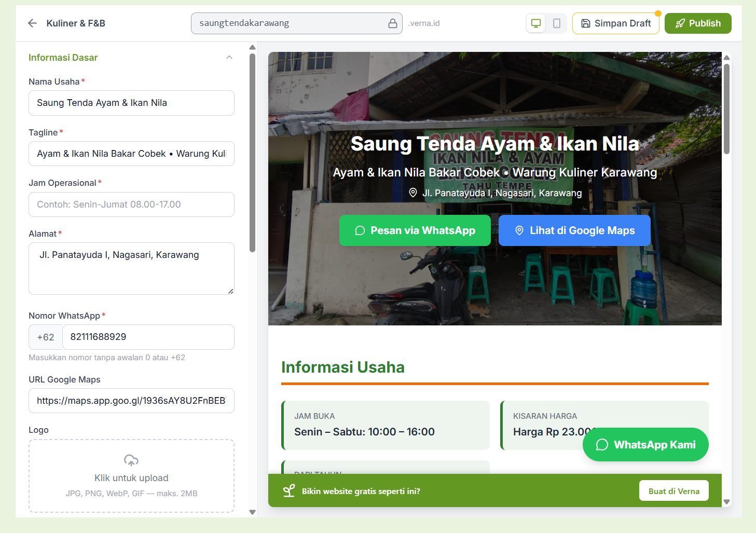
Task: Click the JAM BUKA info card
Action: click(386, 425)
